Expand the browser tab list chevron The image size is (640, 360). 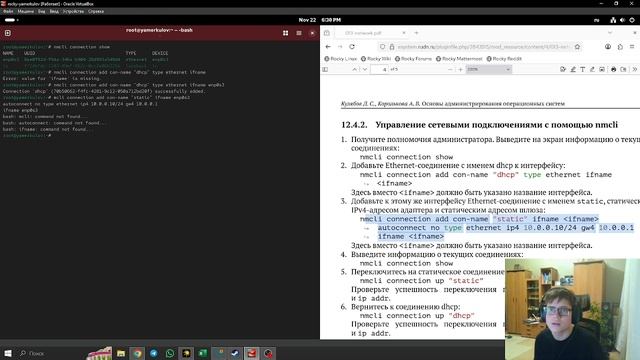pyautogui.click(x=610, y=33)
